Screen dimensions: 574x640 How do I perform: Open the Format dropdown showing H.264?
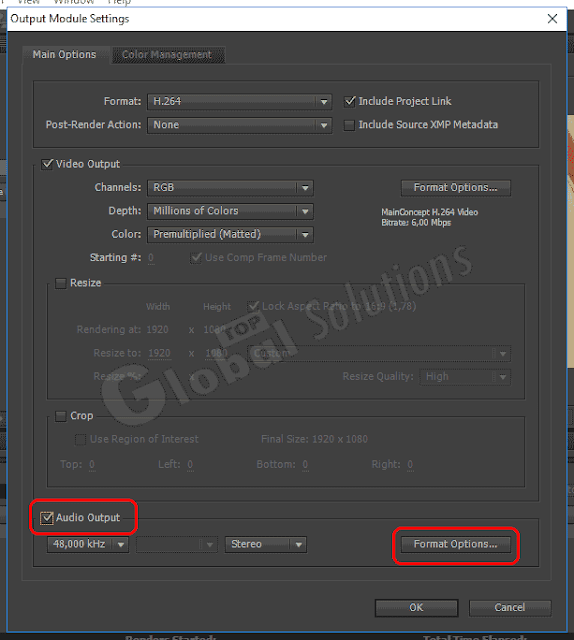(239, 101)
